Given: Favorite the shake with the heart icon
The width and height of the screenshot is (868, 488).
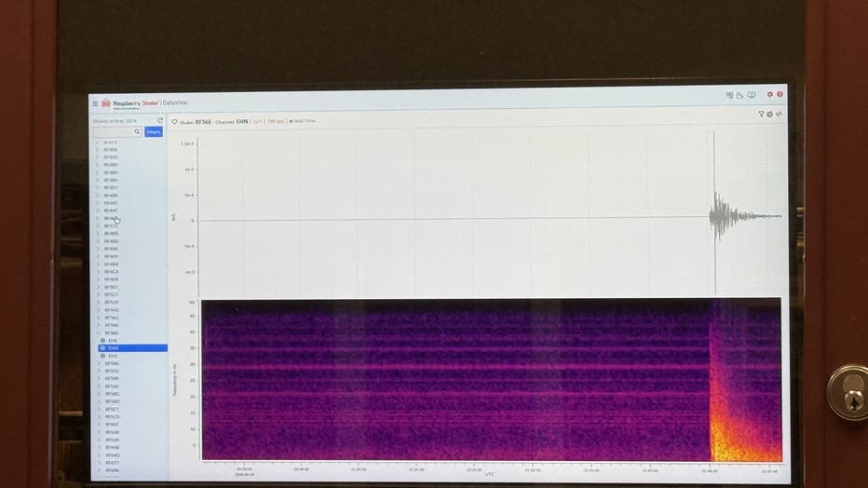Looking at the screenshot, I should tap(174, 122).
